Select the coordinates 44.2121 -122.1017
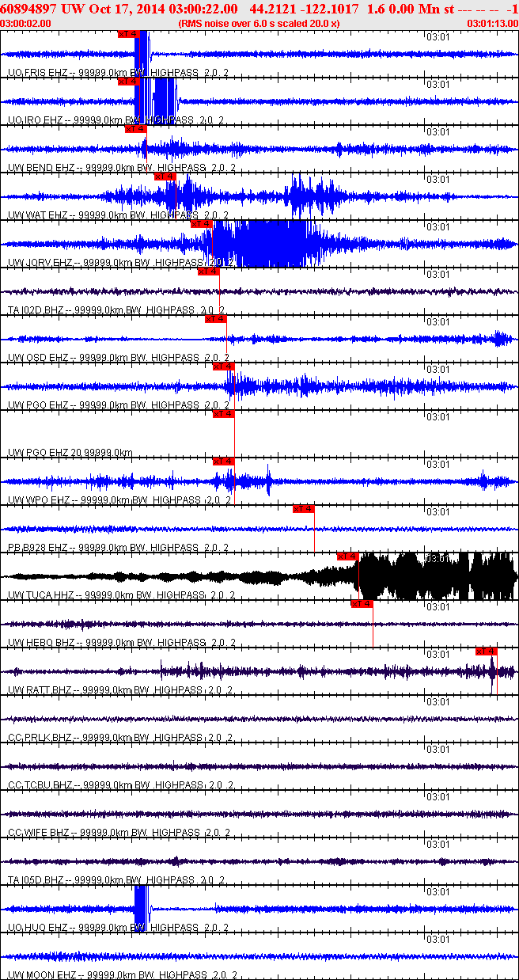Image resolution: width=519 pixels, height=980 pixels. tap(303, 9)
